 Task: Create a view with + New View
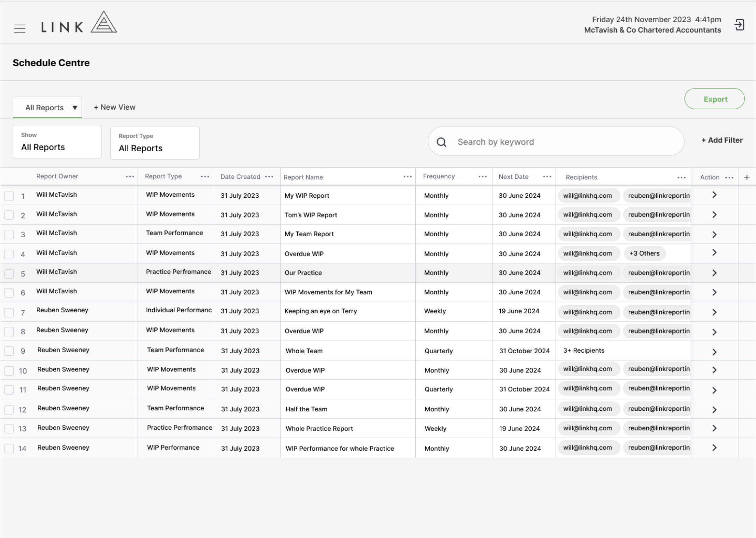tap(115, 107)
